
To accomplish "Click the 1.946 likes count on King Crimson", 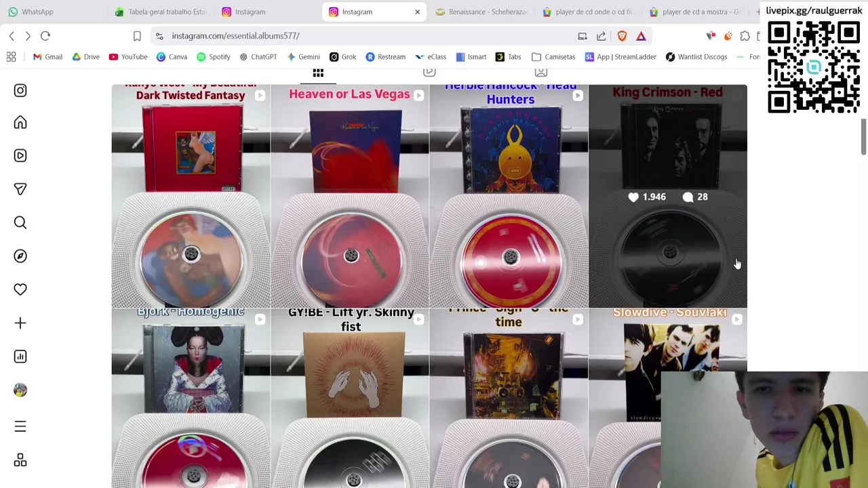I will 647,197.
